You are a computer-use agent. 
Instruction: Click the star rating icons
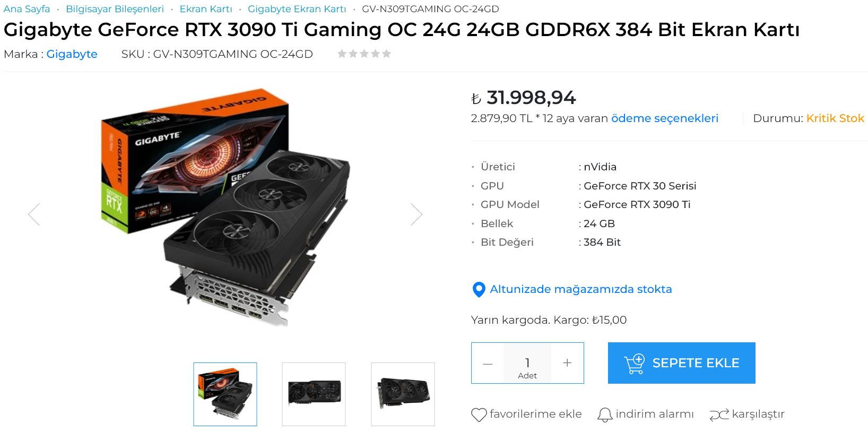click(x=364, y=54)
